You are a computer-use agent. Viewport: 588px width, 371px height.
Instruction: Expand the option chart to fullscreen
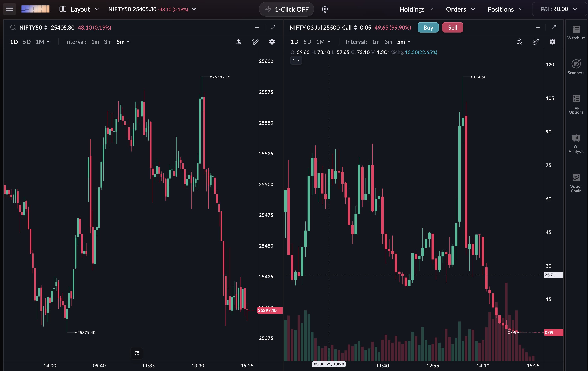[554, 27]
